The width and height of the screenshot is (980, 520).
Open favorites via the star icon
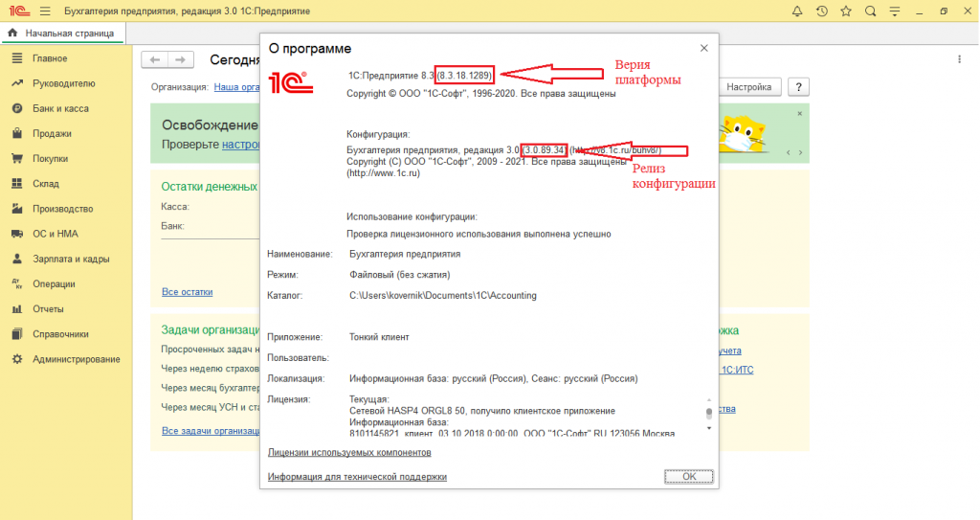[x=846, y=11]
